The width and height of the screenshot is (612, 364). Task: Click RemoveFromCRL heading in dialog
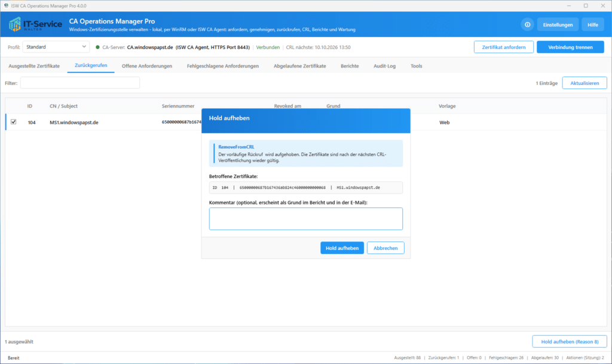coord(236,147)
